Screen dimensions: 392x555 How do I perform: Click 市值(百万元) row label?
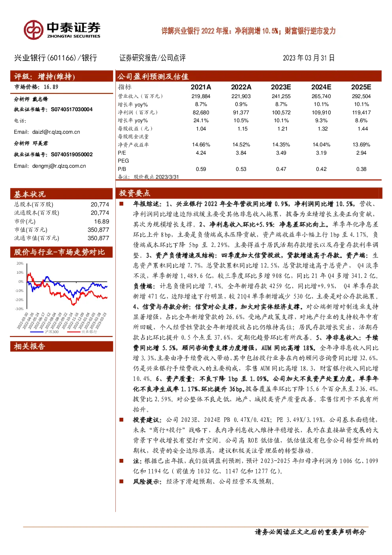click(x=31, y=230)
